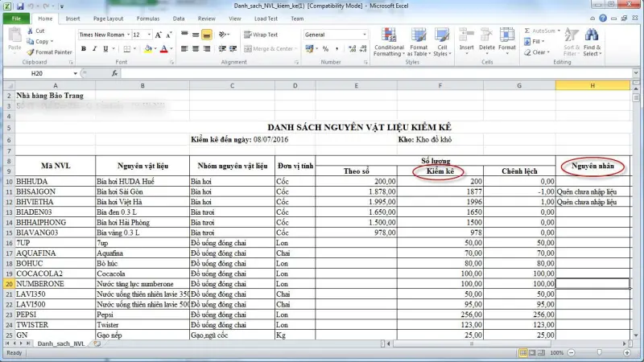This screenshot has height=362, width=644.
Task: Click the Excel Help question mark icon
Action: click(602, 19)
